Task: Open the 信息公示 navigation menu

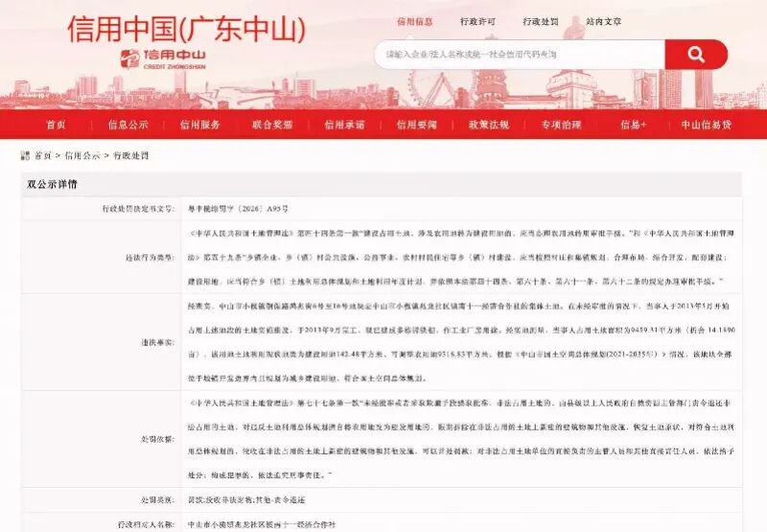Action: click(x=128, y=125)
